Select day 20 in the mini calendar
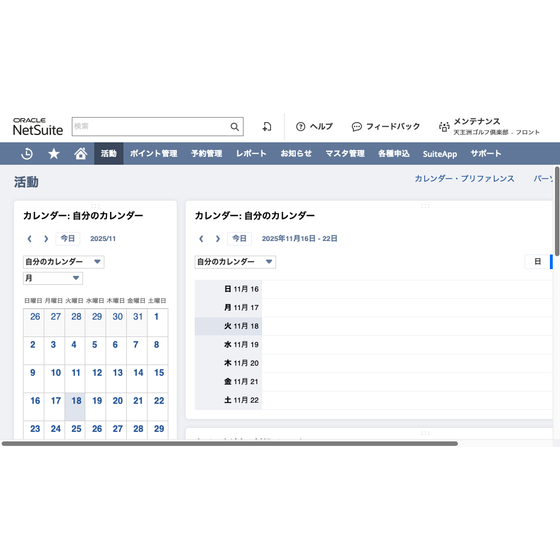The width and height of the screenshot is (560, 560). [x=118, y=401]
